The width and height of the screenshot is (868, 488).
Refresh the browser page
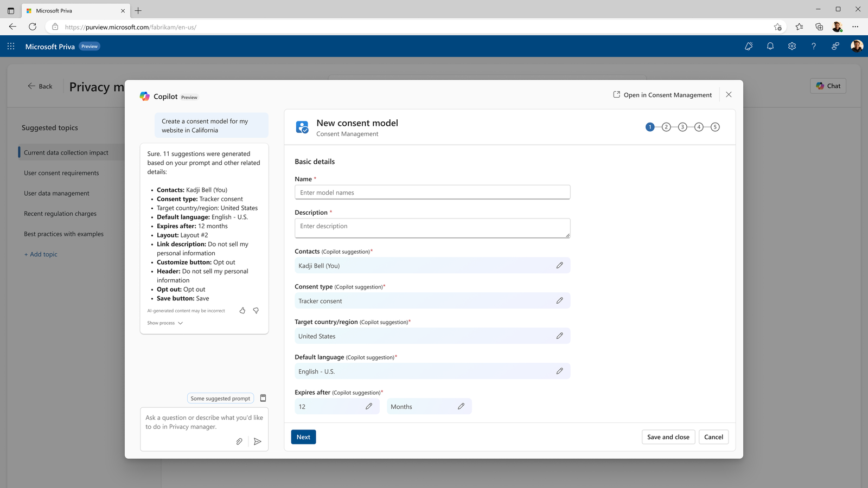(x=33, y=27)
